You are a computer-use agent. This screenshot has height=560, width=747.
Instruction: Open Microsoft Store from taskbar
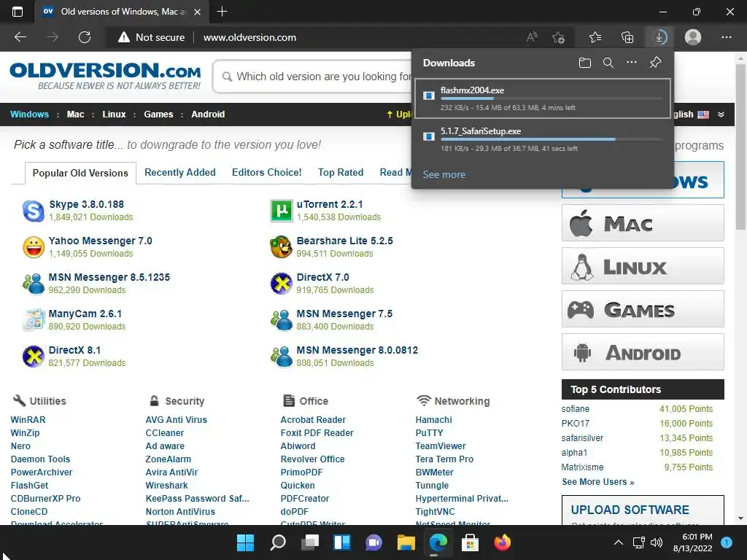(470, 542)
